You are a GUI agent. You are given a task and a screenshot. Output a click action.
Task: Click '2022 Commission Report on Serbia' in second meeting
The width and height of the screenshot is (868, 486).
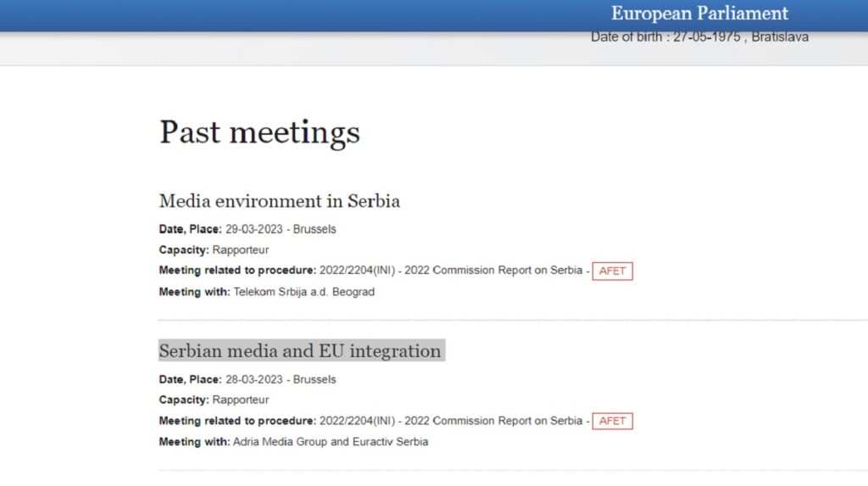(494, 421)
